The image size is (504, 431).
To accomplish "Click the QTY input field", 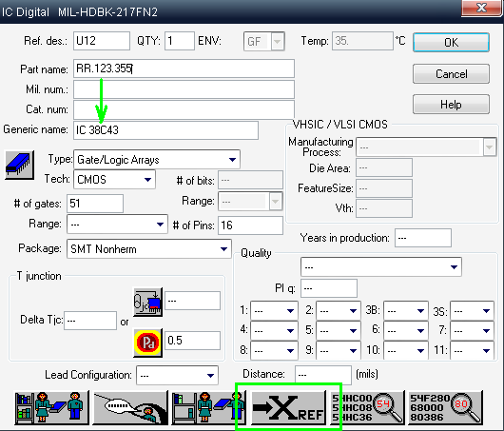I will tap(180, 41).
